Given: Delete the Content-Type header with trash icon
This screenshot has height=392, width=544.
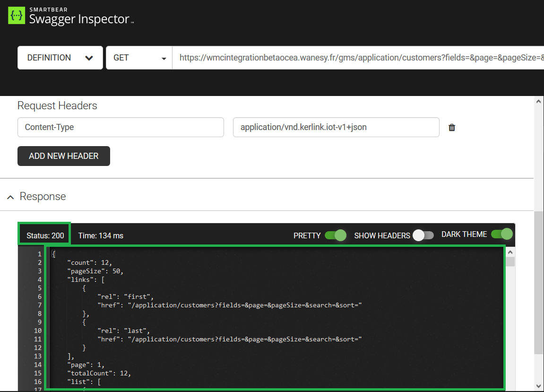Looking at the screenshot, I should click(x=452, y=127).
